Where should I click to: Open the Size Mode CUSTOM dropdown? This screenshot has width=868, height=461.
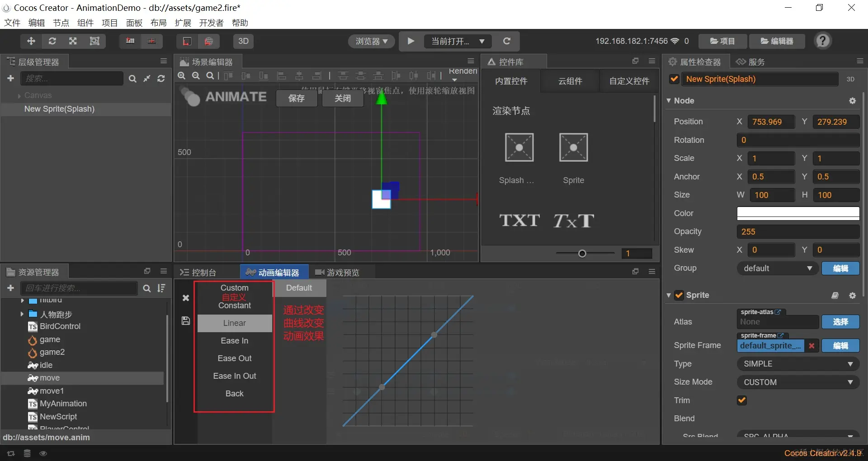(798, 382)
